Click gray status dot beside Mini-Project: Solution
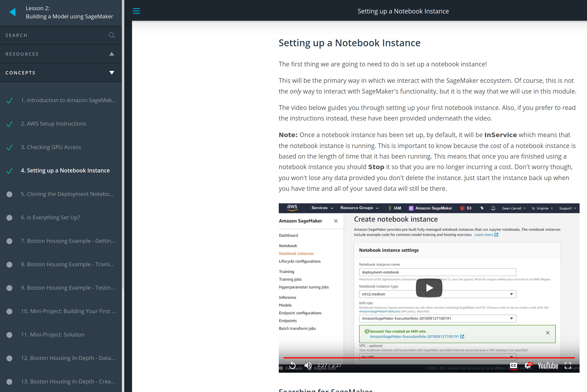This screenshot has width=587, height=392. click(9, 335)
